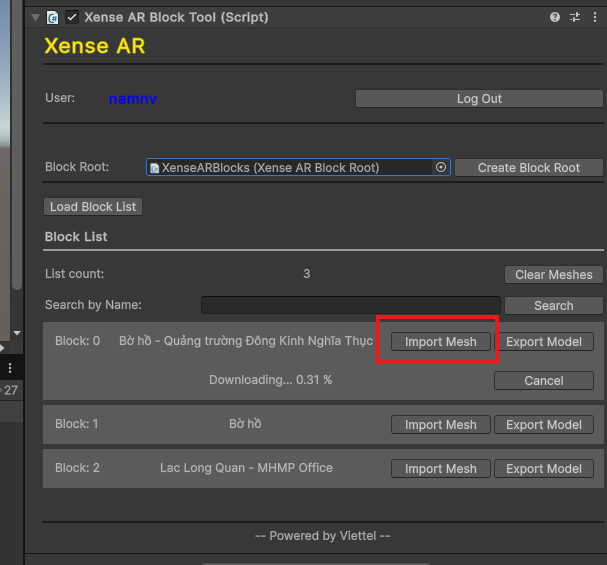Open the component help reference icon

tap(555, 17)
